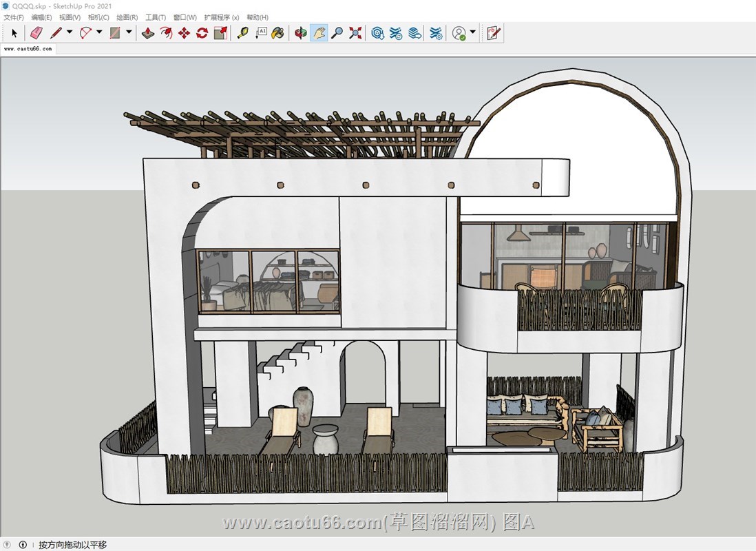
Task: Click the Zoom Extents tool
Action: tap(355, 33)
